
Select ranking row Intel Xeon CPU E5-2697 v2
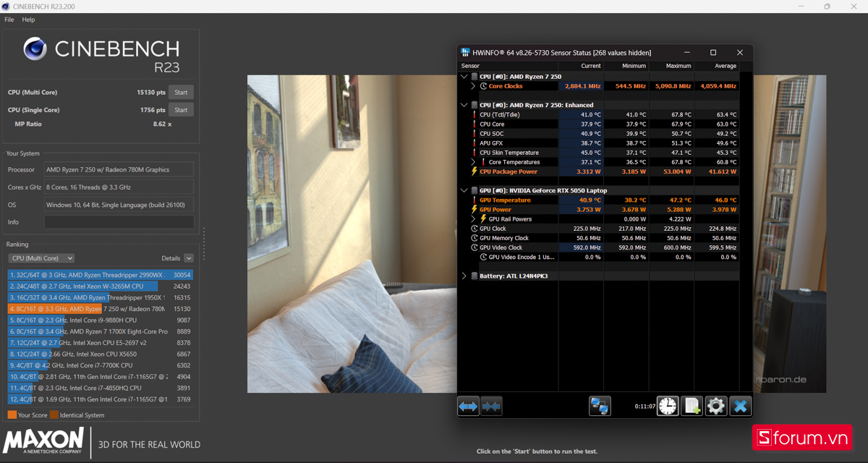tap(100, 343)
